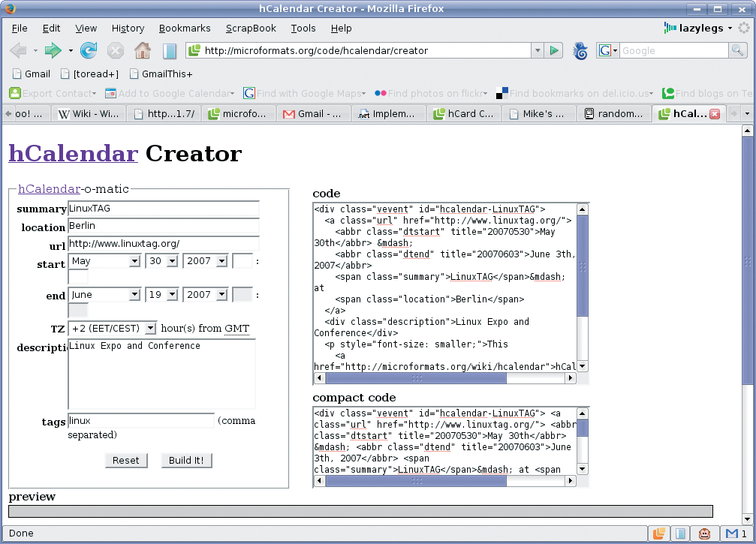Viewport: 756px width, 544px height.
Task: Switch to the Mike's ... tab
Action: coord(538,114)
